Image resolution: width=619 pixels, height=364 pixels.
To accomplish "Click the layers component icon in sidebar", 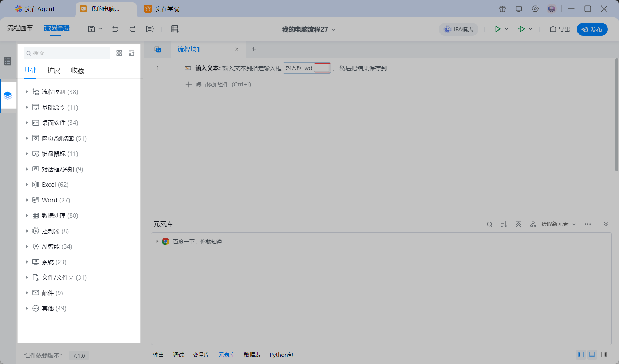I will (x=8, y=96).
